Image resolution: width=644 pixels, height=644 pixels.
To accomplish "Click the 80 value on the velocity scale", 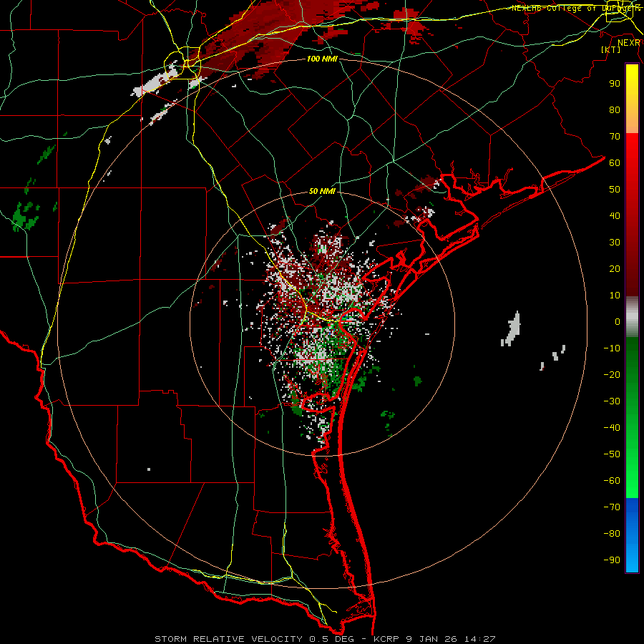I will tap(615, 110).
